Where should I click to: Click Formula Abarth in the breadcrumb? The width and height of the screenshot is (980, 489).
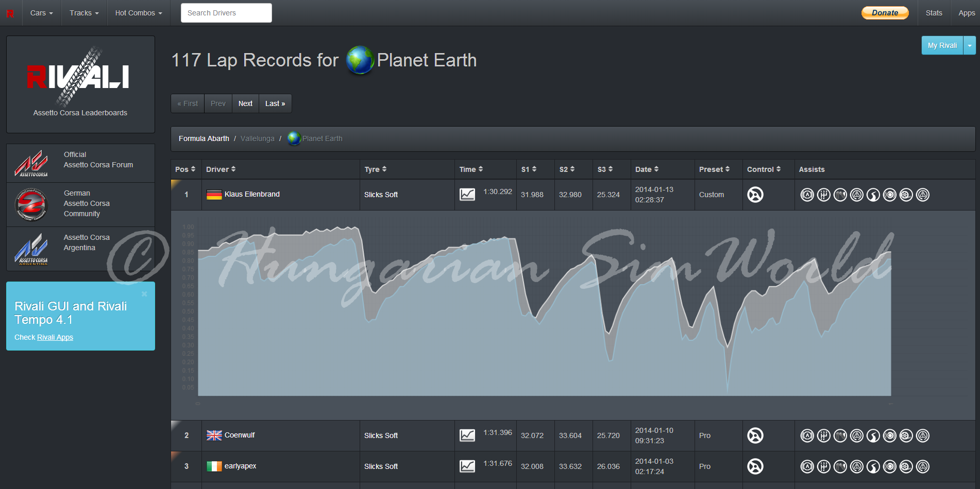click(x=204, y=138)
